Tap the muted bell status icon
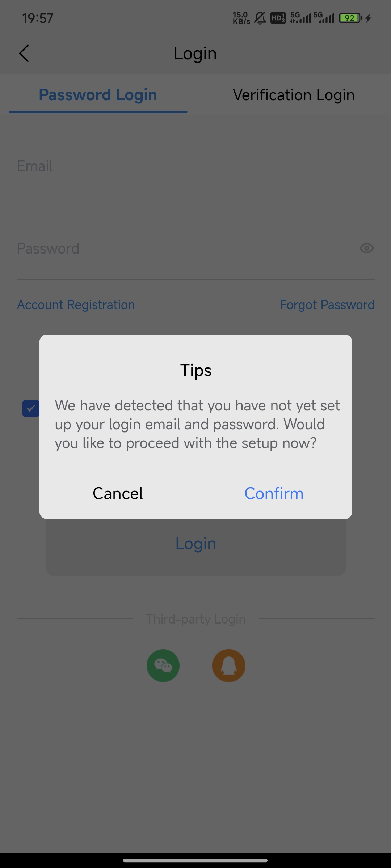 tap(260, 18)
